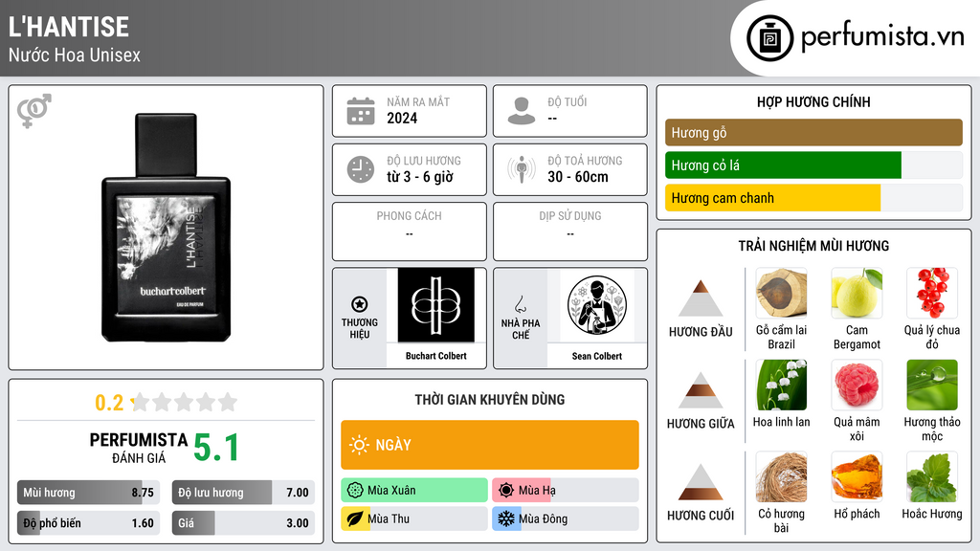Click the Hương giữa pyramid icon
This screenshot has width=980, height=551.
tap(701, 390)
